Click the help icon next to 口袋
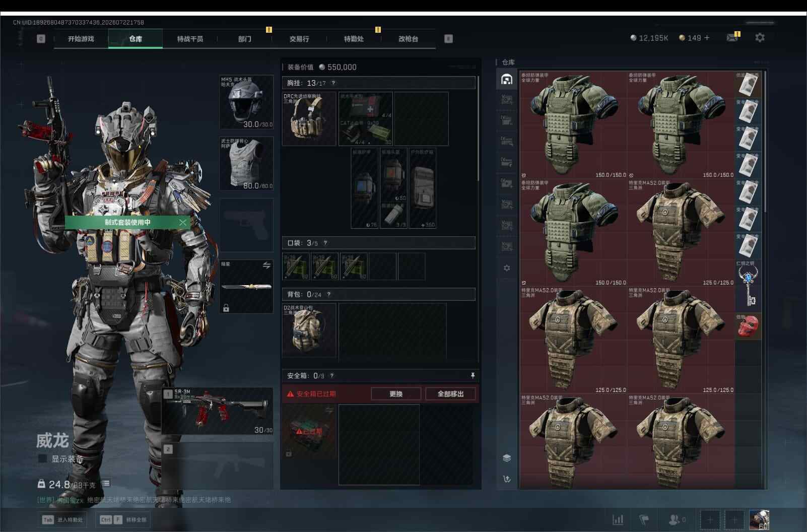The width and height of the screenshot is (807, 532). coord(325,243)
